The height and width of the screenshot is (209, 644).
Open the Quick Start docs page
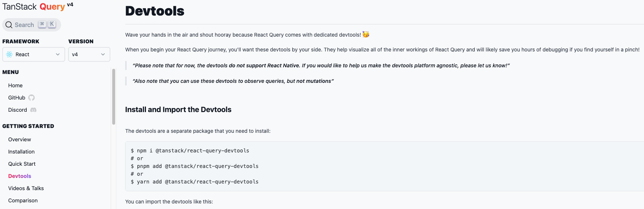point(22,164)
